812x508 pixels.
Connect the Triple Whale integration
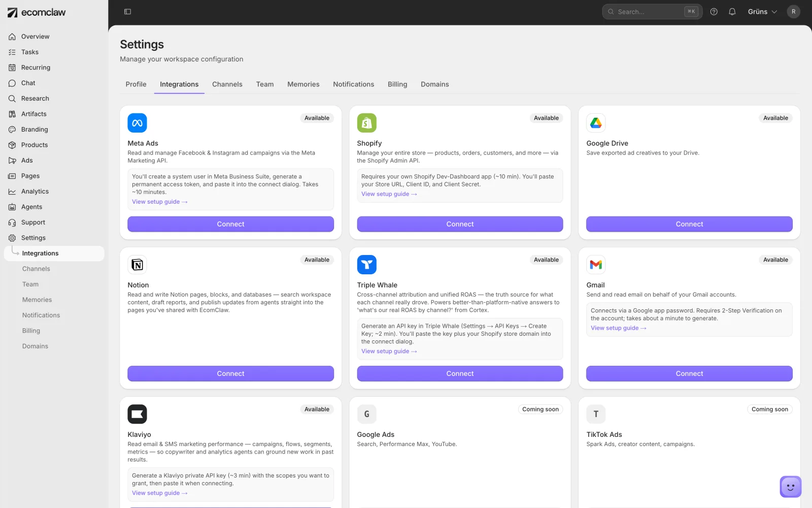(460, 373)
